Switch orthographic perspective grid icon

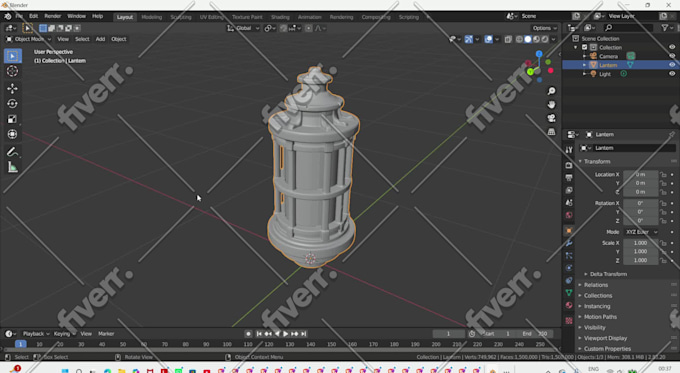click(551, 131)
